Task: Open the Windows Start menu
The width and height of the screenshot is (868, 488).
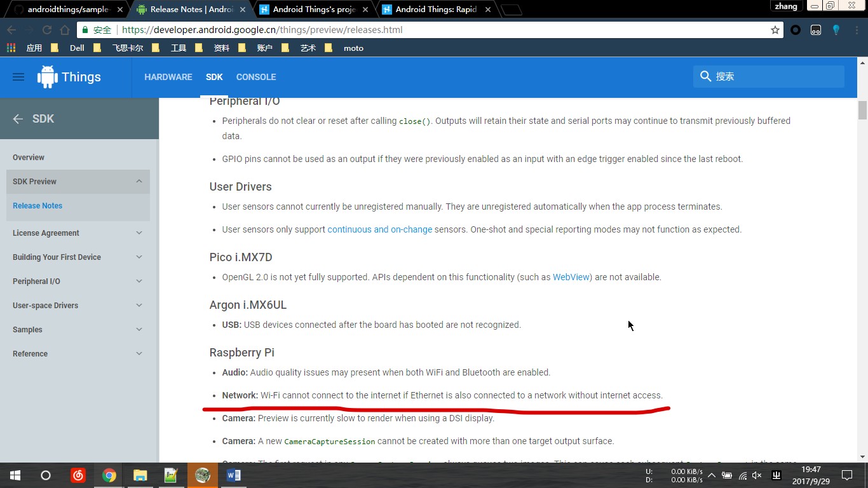Action: (15, 475)
